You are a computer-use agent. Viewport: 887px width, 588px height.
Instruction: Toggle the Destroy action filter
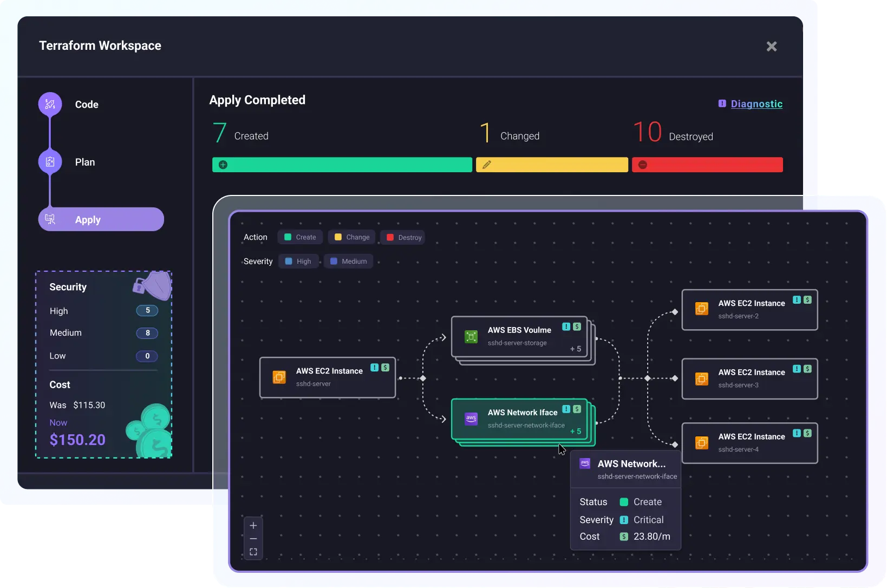point(403,237)
